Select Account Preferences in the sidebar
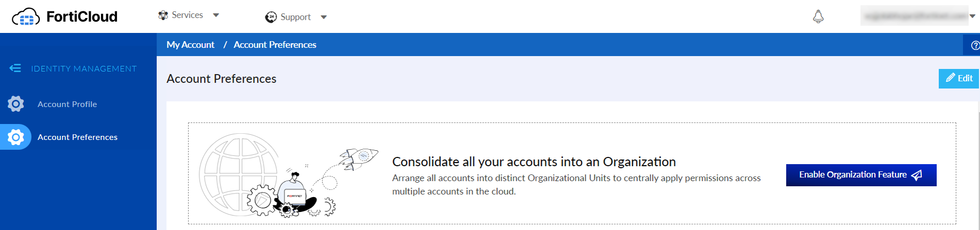The height and width of the screenshot is (230, 980). [77, 137]
